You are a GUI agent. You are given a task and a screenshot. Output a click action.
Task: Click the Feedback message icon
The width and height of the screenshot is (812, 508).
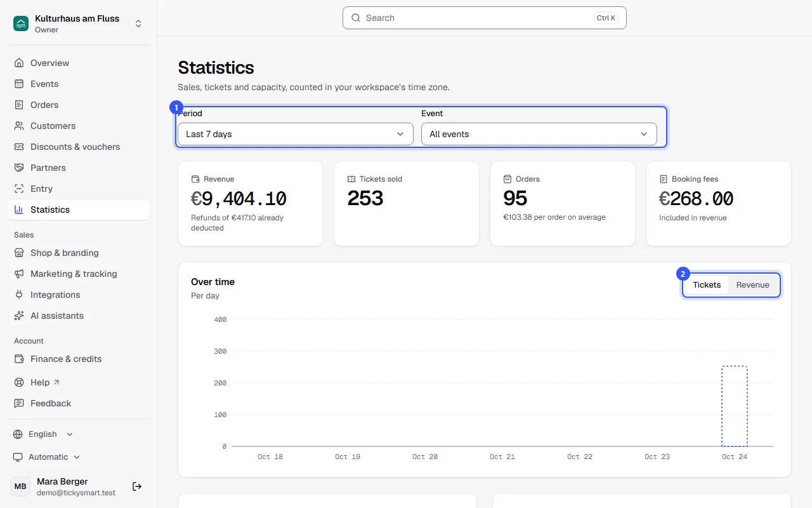coord(19,403)
